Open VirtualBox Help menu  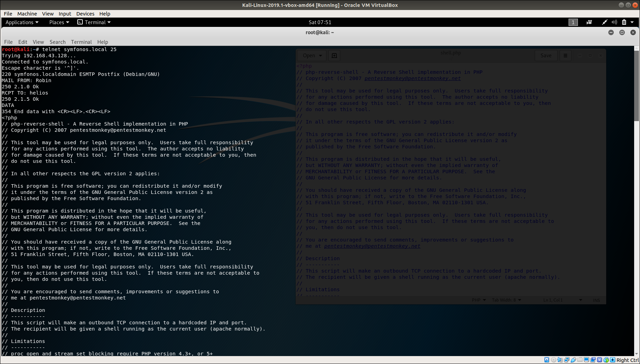pyautogui.click(x=105, y=14)
